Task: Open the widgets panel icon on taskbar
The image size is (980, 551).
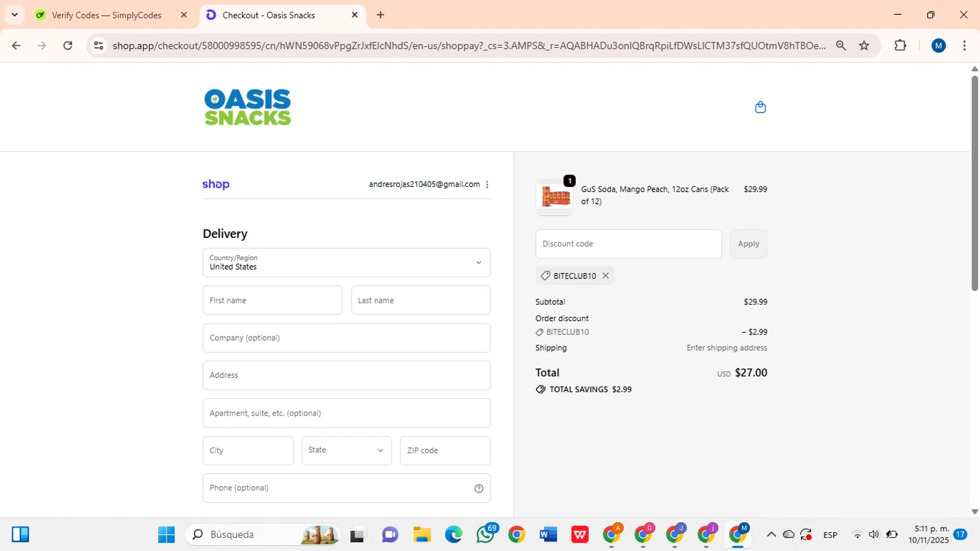Action: coord(21,535)
